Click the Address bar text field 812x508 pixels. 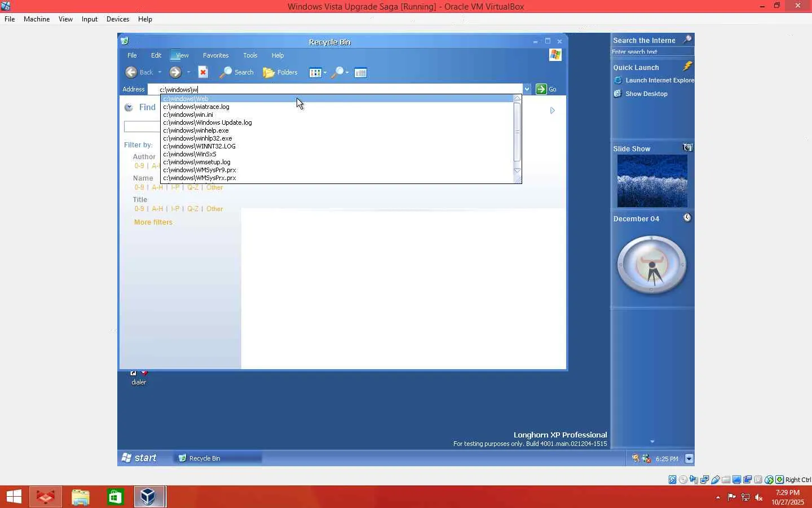(335, 89)
